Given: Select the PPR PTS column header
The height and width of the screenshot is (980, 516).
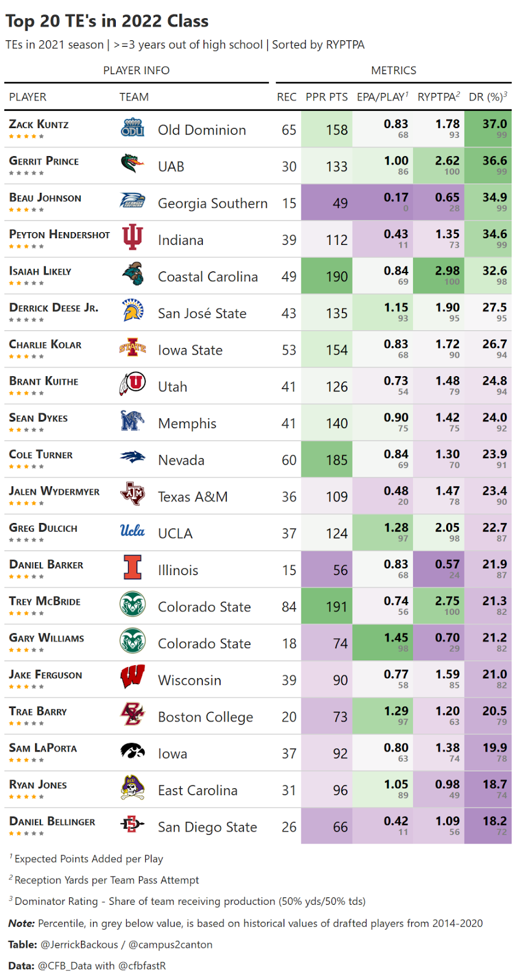Looking at the screenshot, I should 327,97.
